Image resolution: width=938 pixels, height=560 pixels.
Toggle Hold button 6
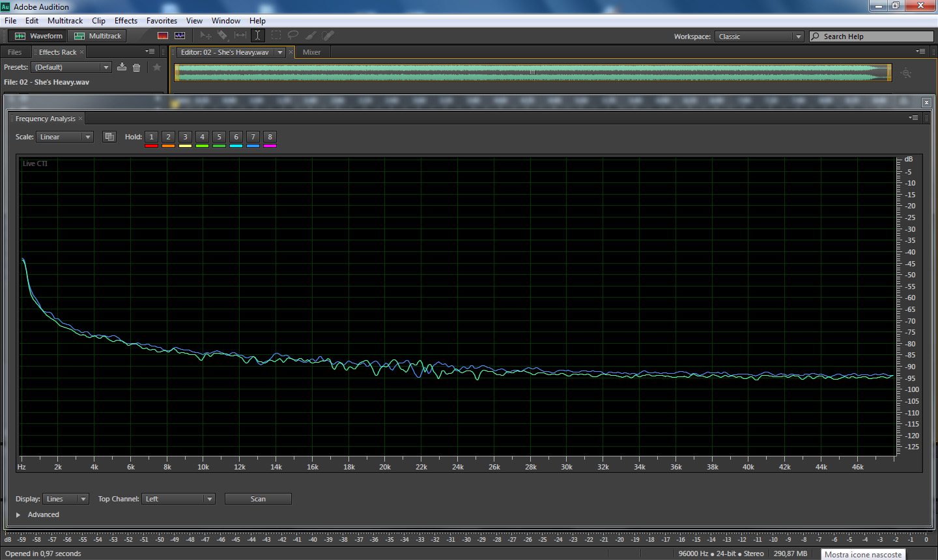236,137
